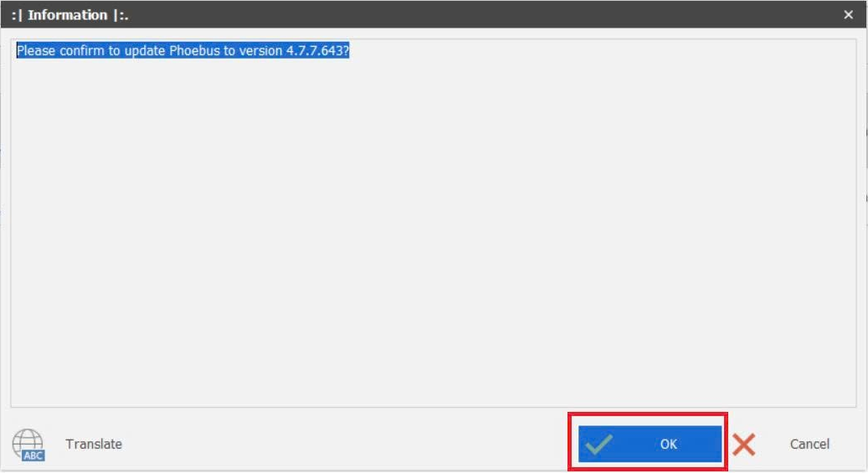Viewport: 868px width, 473px height.
Task: Click the green checkmark on OK button
Action: [598, 445]
